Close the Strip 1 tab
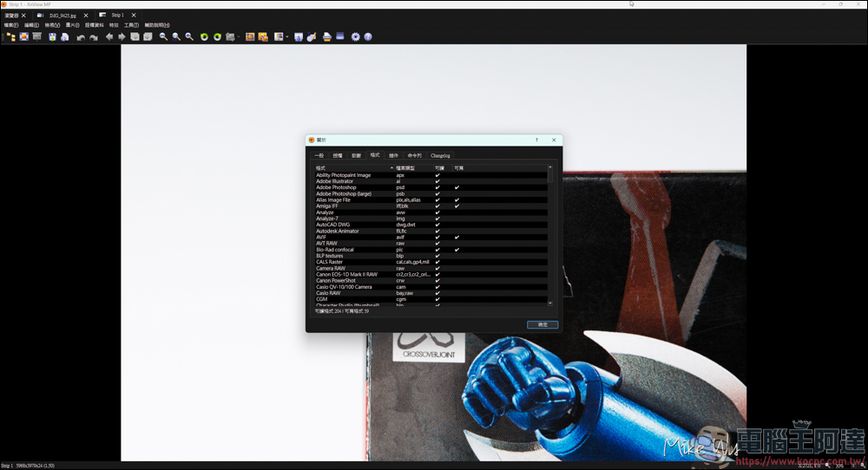 pyautogui.click(x=134, y=16)
